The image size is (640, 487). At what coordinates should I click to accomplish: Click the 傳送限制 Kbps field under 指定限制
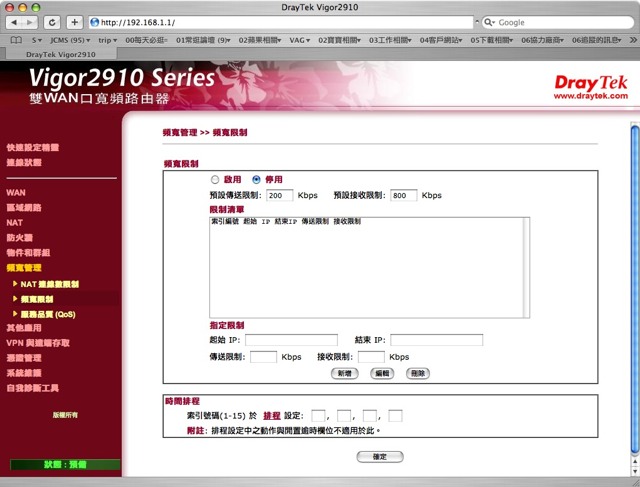[264, 357]
